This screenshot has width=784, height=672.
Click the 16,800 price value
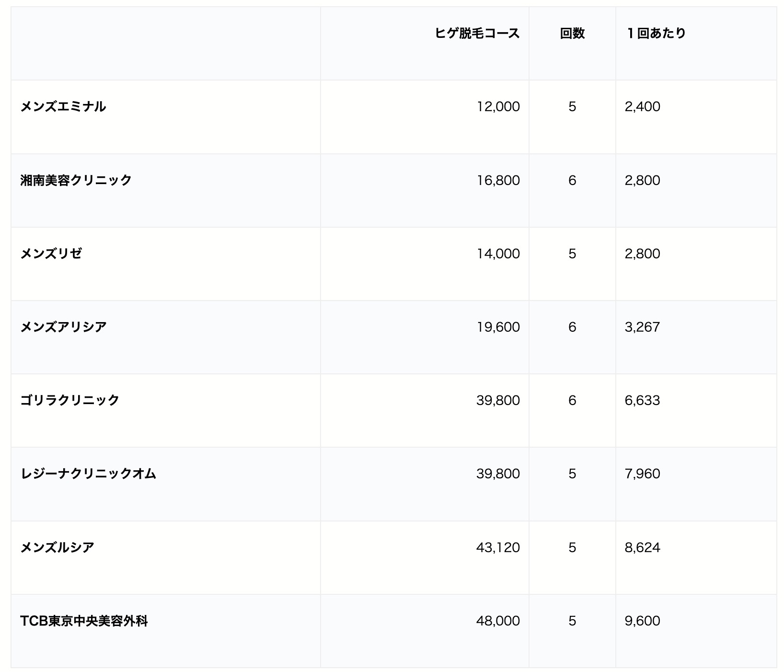tap(499, 180)
